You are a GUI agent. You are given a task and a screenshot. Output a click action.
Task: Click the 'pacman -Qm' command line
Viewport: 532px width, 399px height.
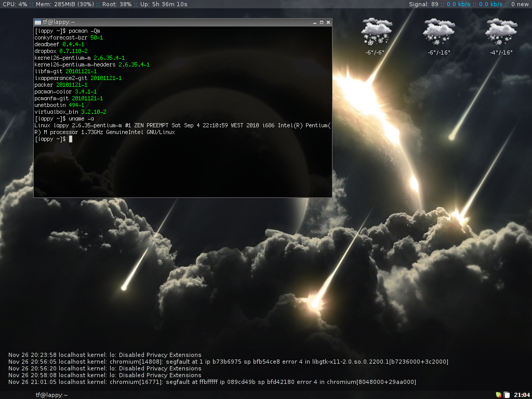(67, 31)
